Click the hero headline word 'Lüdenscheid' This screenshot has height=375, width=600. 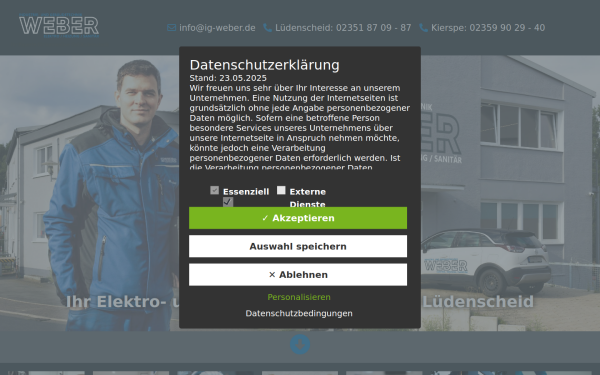tap(478, 302)
